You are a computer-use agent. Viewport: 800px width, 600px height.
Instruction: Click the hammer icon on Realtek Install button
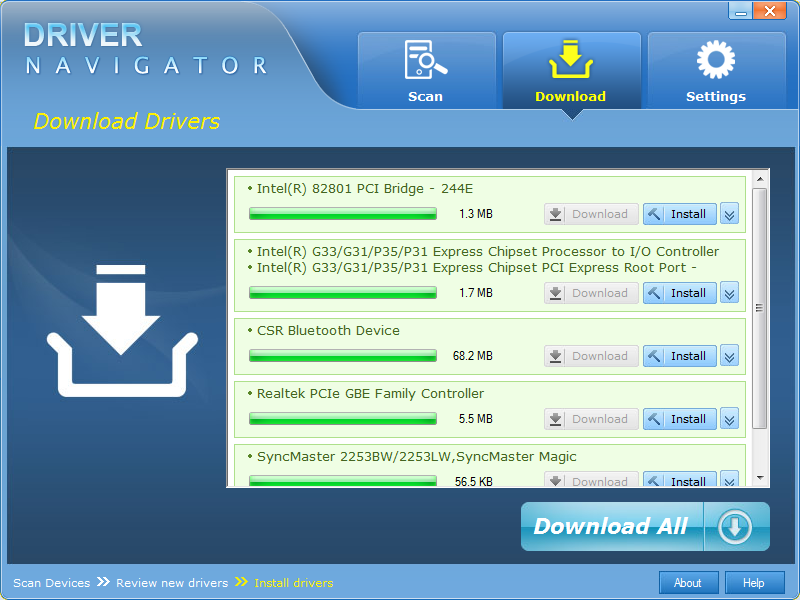coord(654,419)
